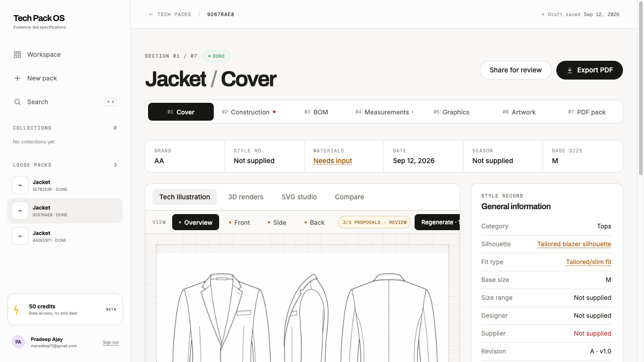
Task: Select the Front view
Action: [x=239, y=222]
